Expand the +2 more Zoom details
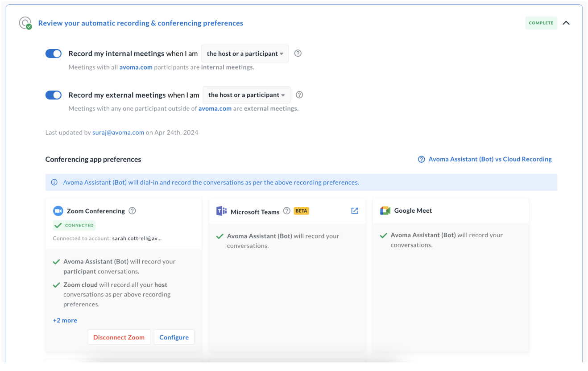 (65, 320)
